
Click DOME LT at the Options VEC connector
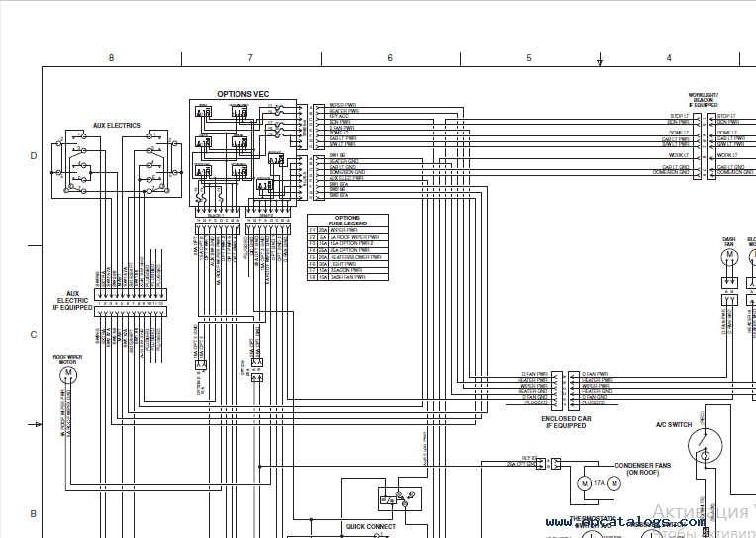(339, 133)
